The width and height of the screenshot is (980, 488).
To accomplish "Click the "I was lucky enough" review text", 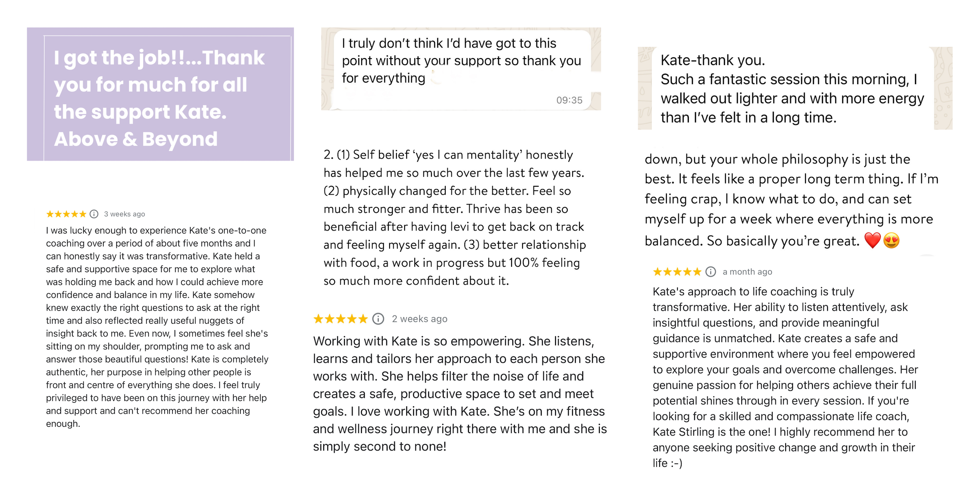I will (157, 327).
